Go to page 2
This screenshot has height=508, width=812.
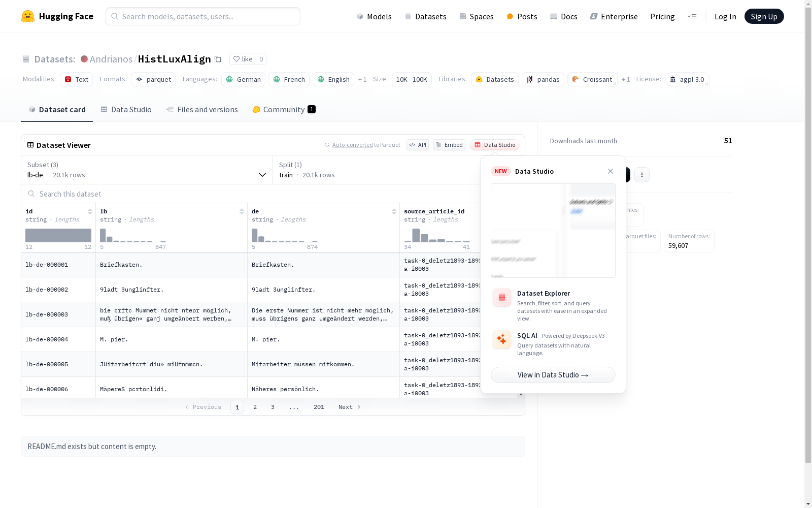(x=255, y=407)
